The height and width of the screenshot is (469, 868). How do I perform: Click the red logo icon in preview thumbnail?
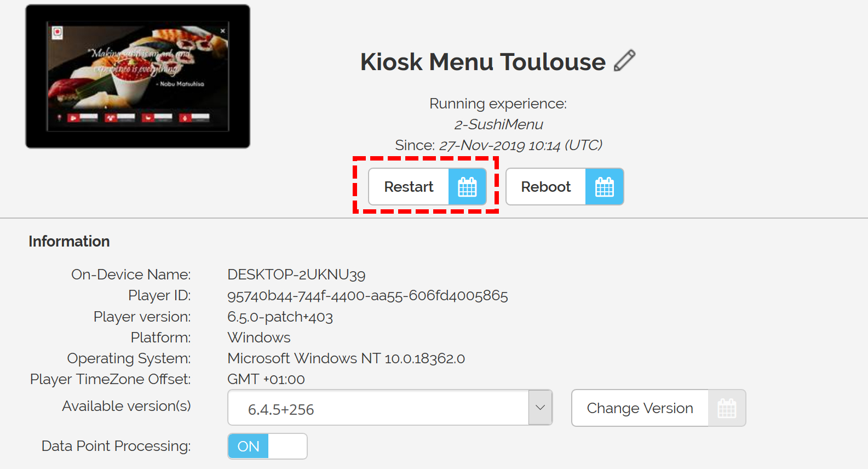[x=58, y=33]
